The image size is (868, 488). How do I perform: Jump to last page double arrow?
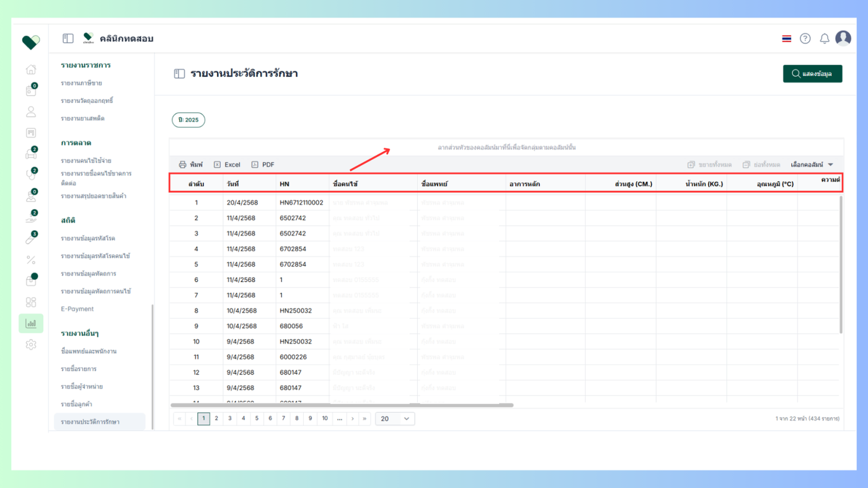365,419
